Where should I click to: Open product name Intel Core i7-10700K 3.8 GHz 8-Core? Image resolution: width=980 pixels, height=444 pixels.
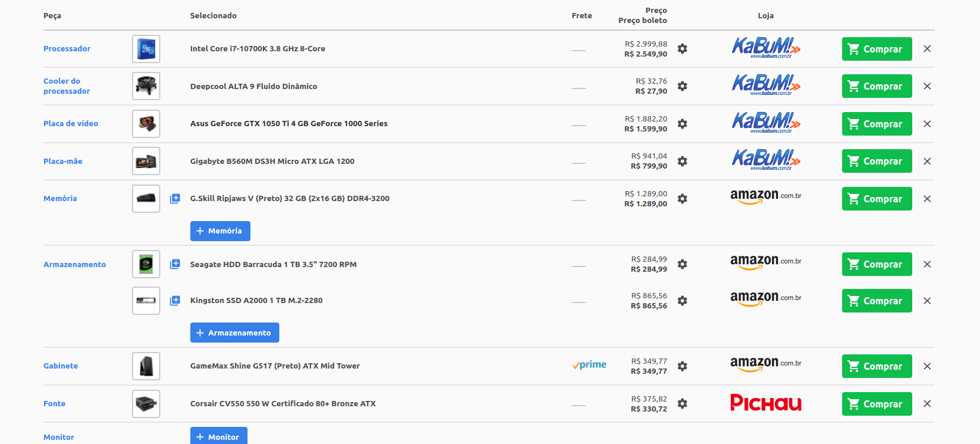(x=258, y=49)
